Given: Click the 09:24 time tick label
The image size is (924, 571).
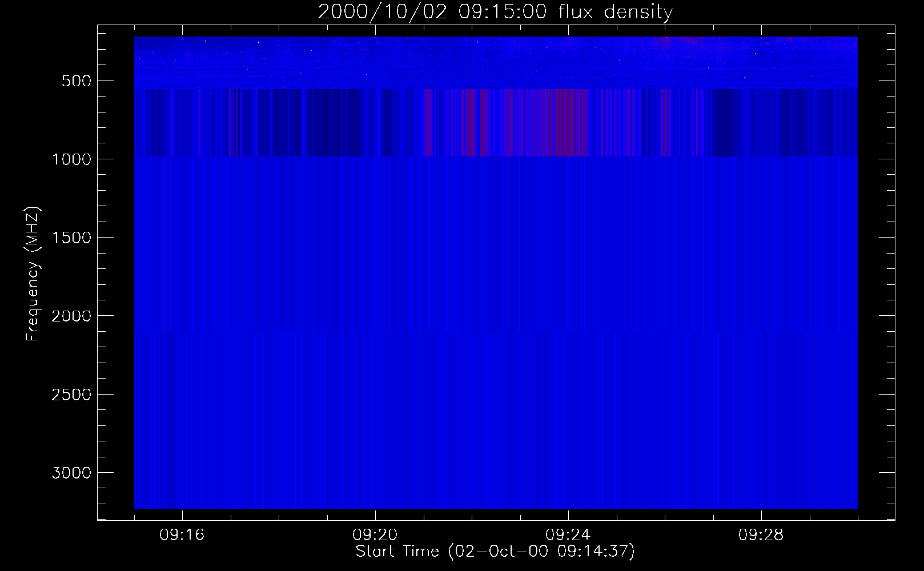Looking at the screenshot, I should click(568, 535).
